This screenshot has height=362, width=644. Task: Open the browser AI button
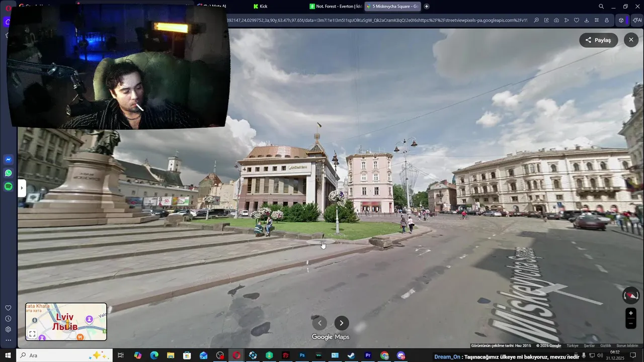click(x=636, y=20)
